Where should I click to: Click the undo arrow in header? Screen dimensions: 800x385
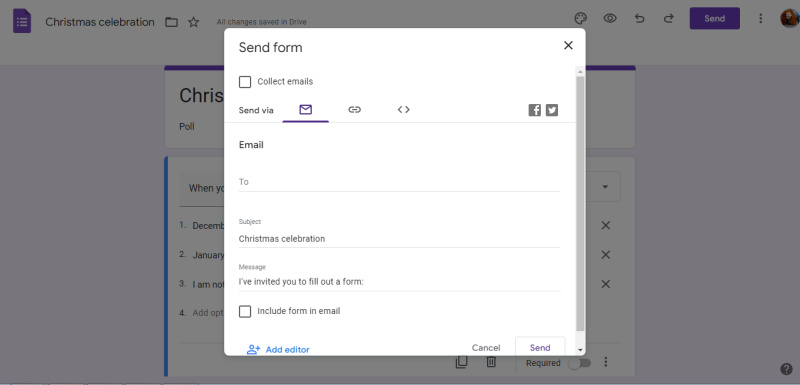(639, 18)
